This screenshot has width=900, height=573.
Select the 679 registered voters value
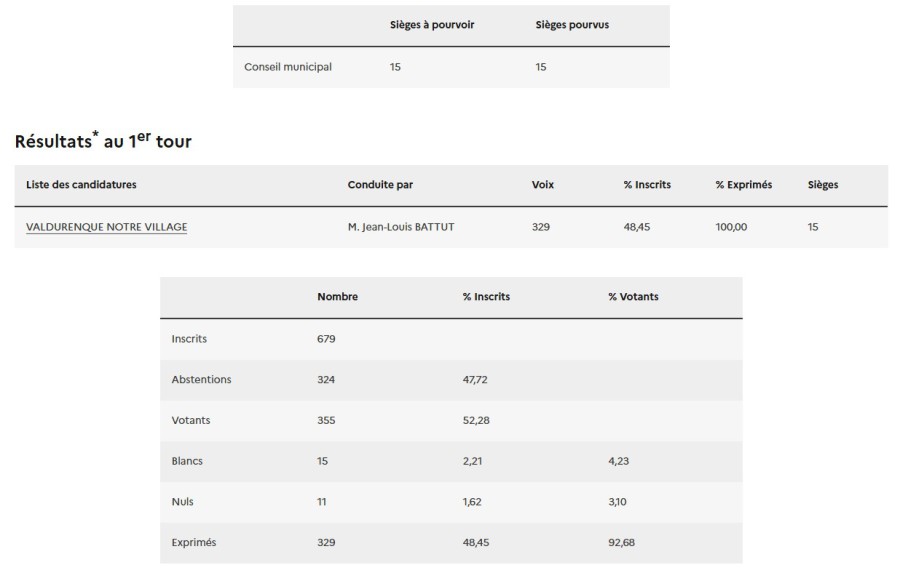(326, 339)
